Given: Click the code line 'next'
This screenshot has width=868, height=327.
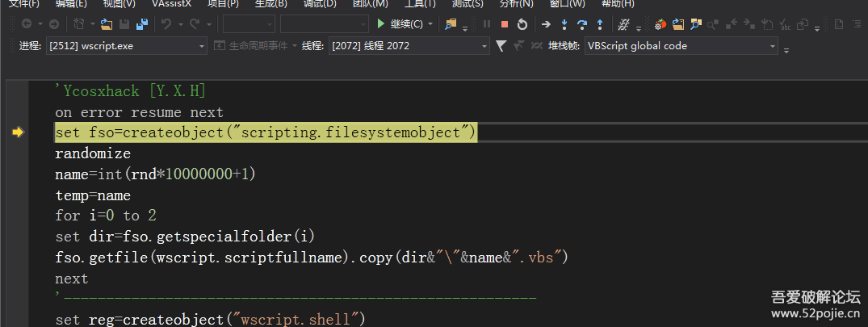Looking at the screenshot, I should (x=72, y=279).
